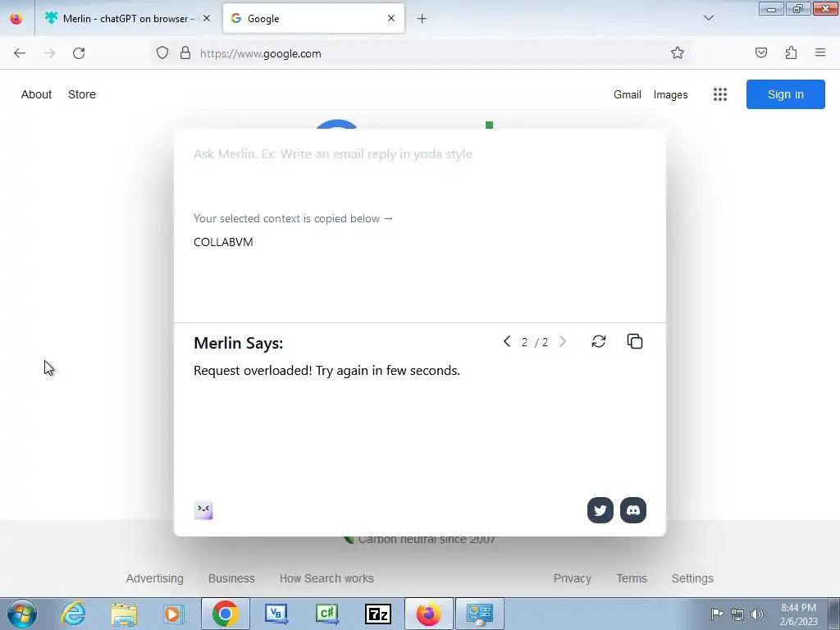840x630 pixels.
Task: Click the COLLABVM selected context text
Action: [223, 242]
